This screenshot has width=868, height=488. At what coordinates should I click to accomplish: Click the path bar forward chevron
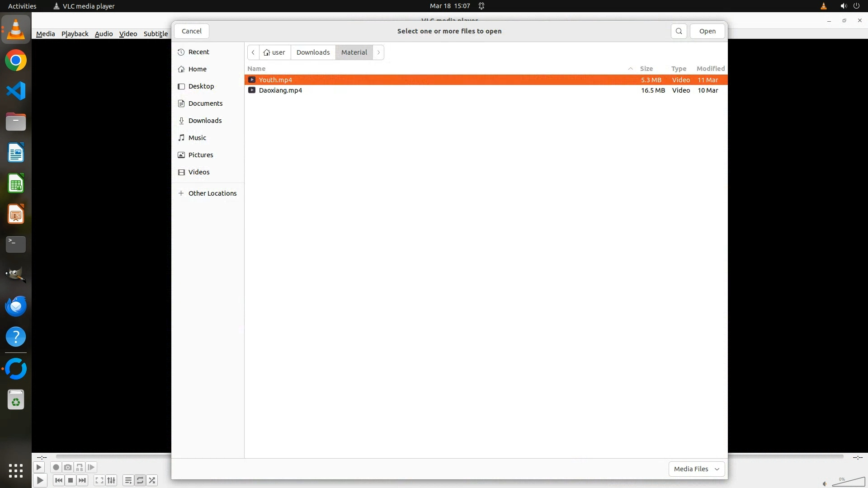pos(378,52)
